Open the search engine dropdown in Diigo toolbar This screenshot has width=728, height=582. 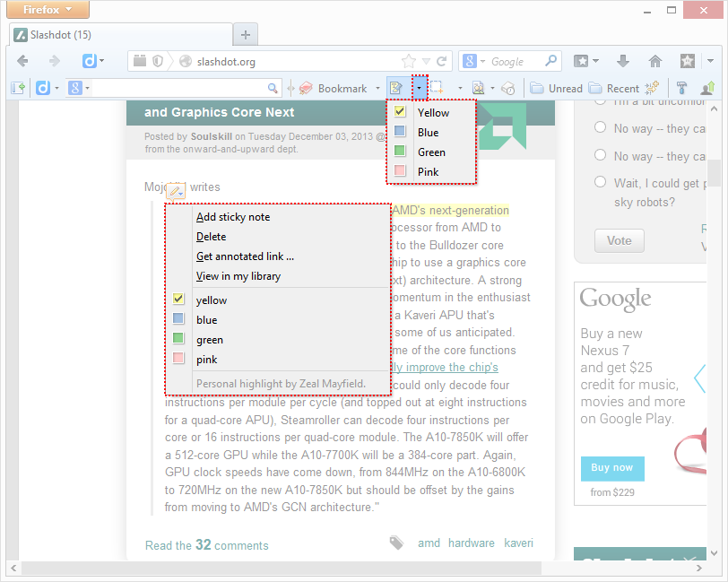[87, 88]
